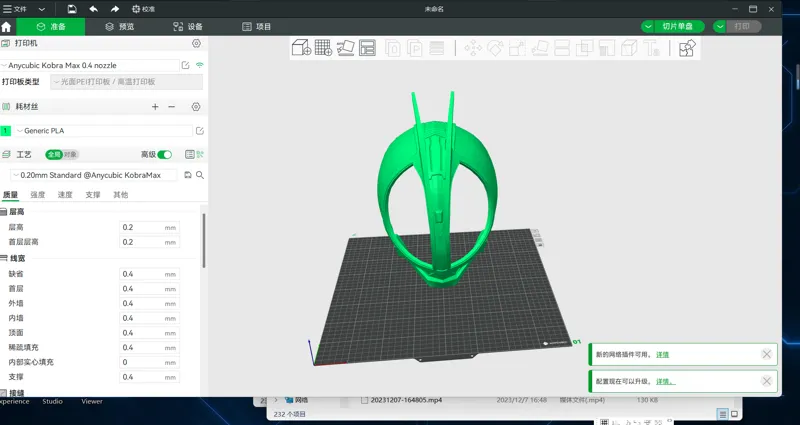Screen dimensions: 800x425
Task: Open filament settings gear in 耗材丝 section
Action: point(196,107)
